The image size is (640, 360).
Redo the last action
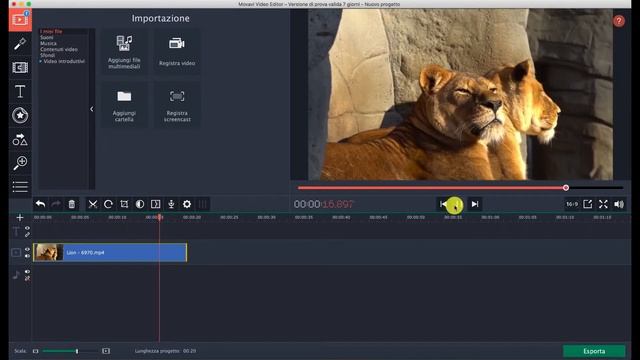point(56,204)
